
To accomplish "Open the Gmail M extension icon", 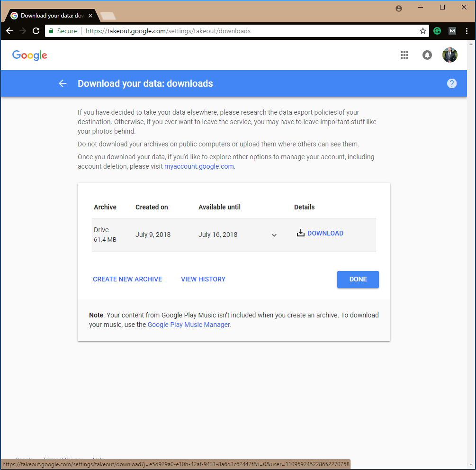I will coord(452,31).
